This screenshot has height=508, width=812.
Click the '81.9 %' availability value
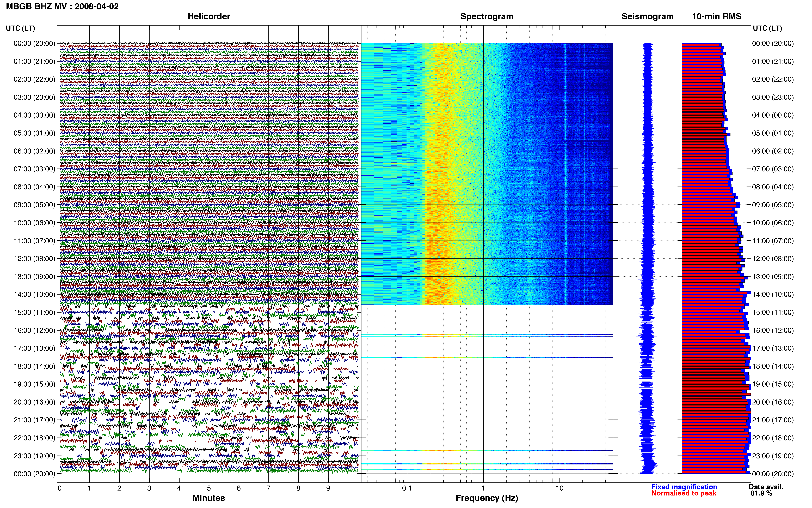pos(761,493)
